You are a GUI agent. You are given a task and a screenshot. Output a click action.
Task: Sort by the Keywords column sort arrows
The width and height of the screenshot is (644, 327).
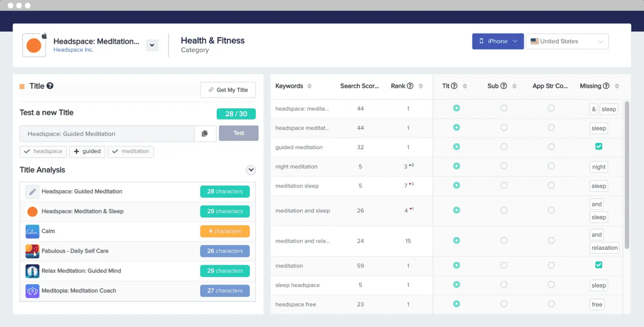coord(309,86)
